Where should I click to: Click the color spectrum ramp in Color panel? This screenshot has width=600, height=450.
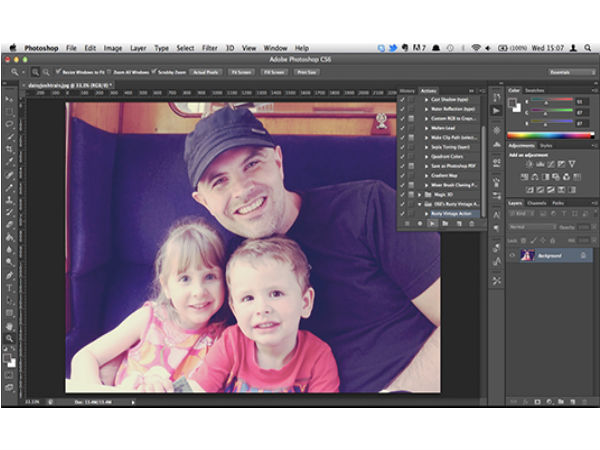click(x=548, y=135)
